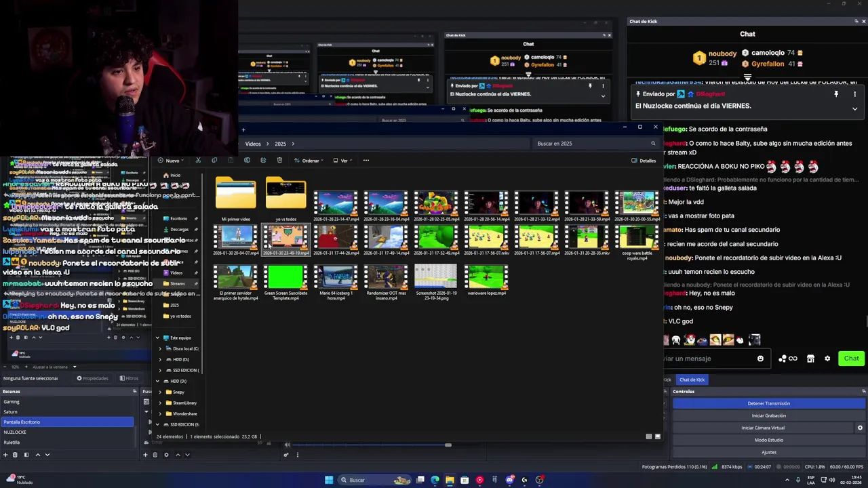Click the green Chat send button
Image resolution: width=868 pixels, height=488 pixels.
pos(851,359)
